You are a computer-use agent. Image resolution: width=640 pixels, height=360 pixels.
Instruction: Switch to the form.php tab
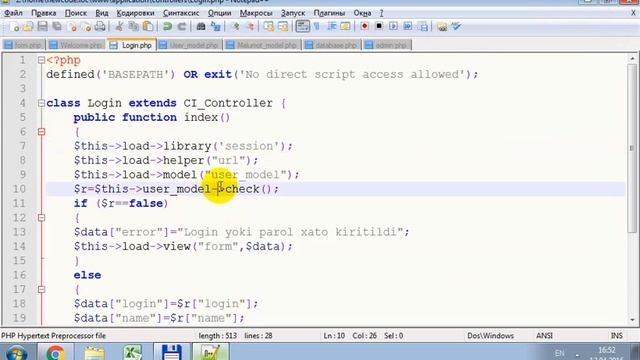point(24,45)
